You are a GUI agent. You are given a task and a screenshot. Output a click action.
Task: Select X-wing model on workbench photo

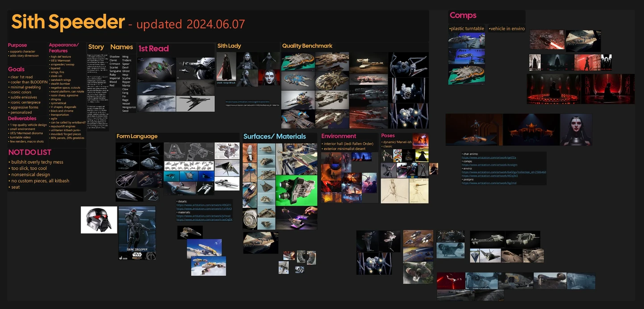pos(297,159)
